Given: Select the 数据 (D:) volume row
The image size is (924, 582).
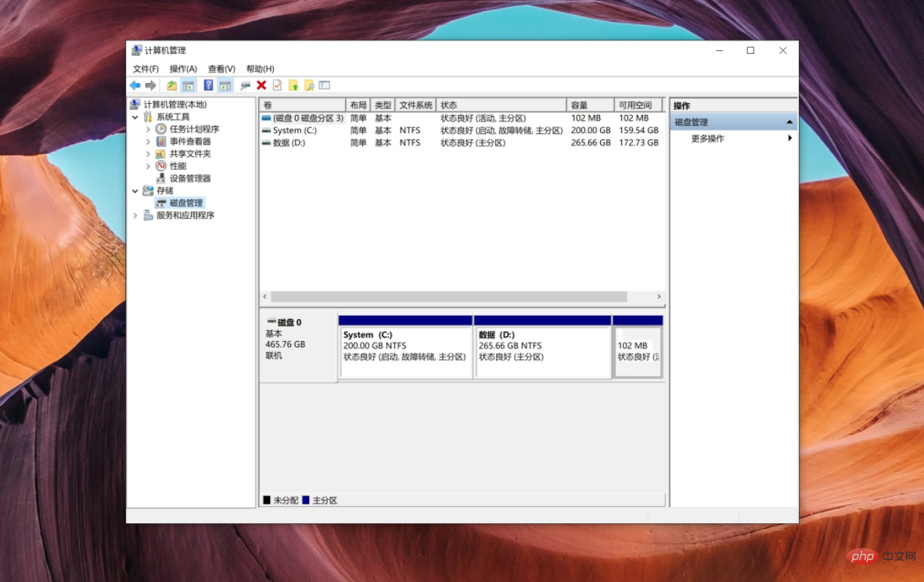Looking at the screenshot, I should (x=289, y=143).
